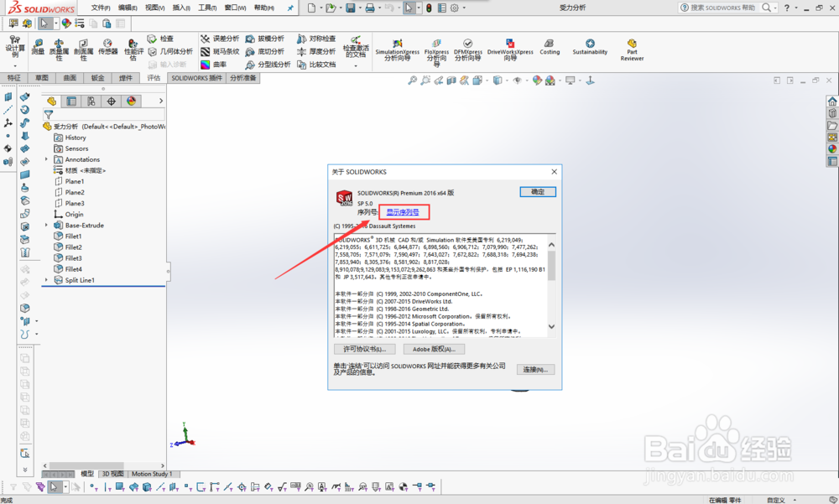
Task: Open 几何体分析 geometry analysis
Action: pyautogui.click(x=169, y=51)
